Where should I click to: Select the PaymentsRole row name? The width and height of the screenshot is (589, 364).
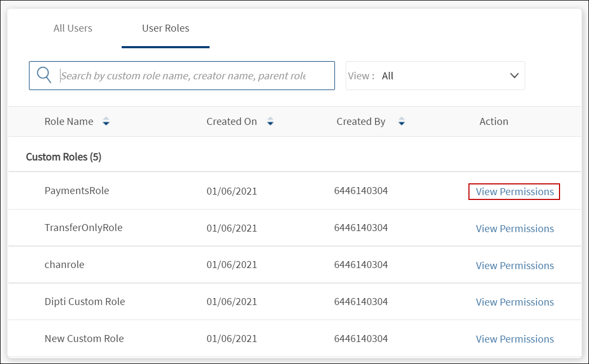[77, 190]
